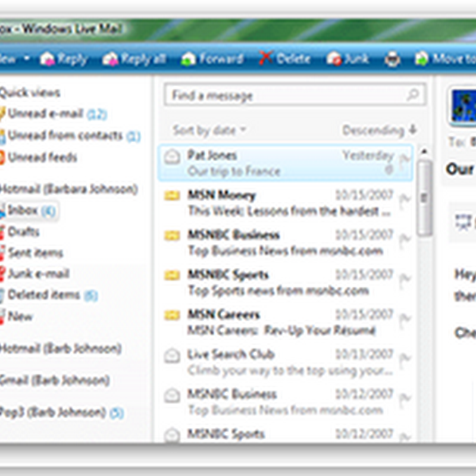This screenshot has width=476, height=476.
Task: Click the Reply all toolbar button
Action: pyautogui.click(x=134, y=59)
